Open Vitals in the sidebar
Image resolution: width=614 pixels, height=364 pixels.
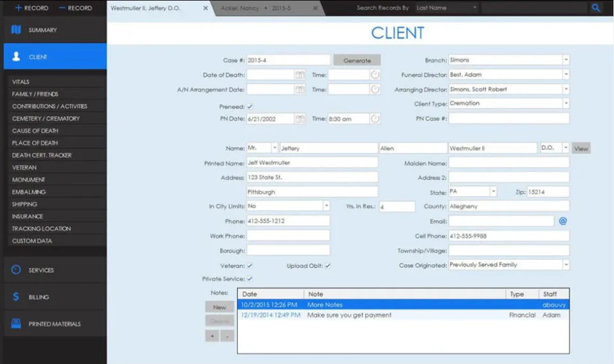coord(57,82)
